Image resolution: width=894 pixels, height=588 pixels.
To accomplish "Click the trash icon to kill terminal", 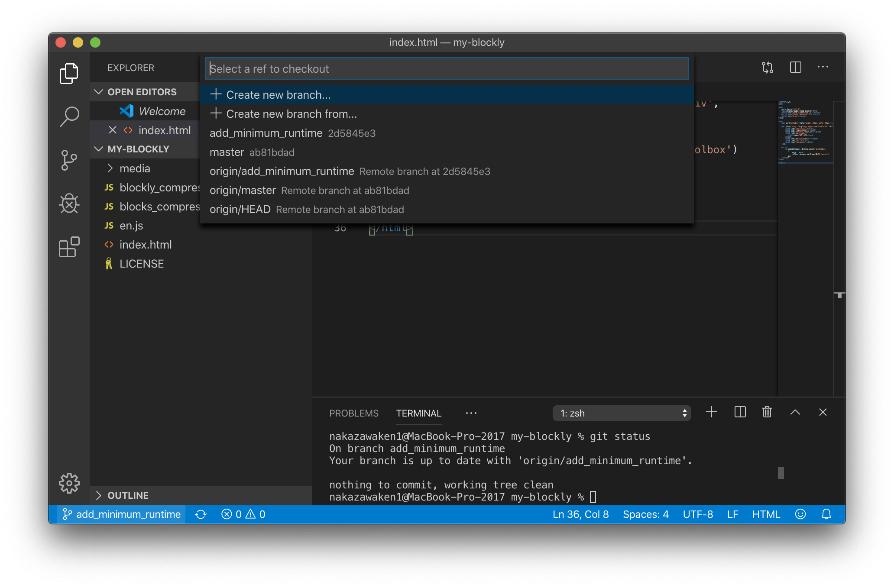I will pos(766,412).
